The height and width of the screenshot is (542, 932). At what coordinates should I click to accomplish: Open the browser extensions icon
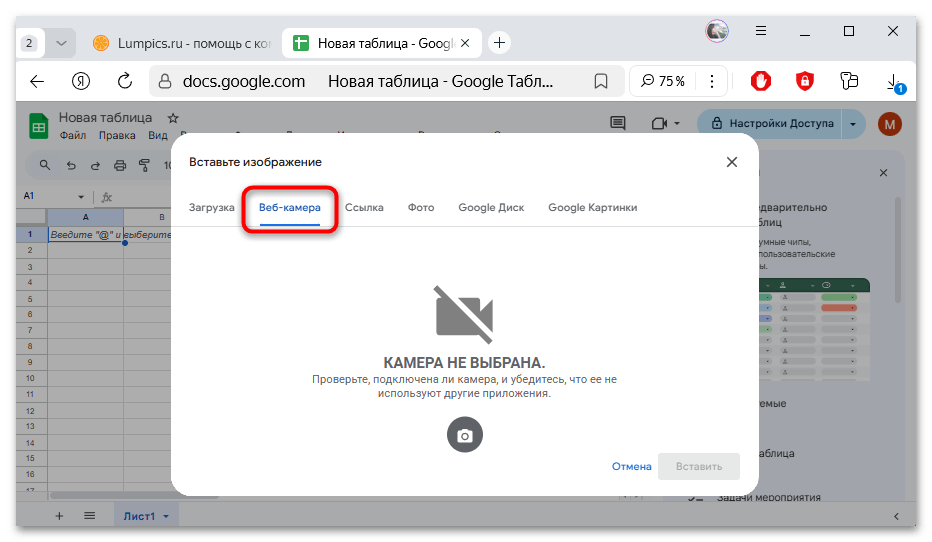coord(849,81)
